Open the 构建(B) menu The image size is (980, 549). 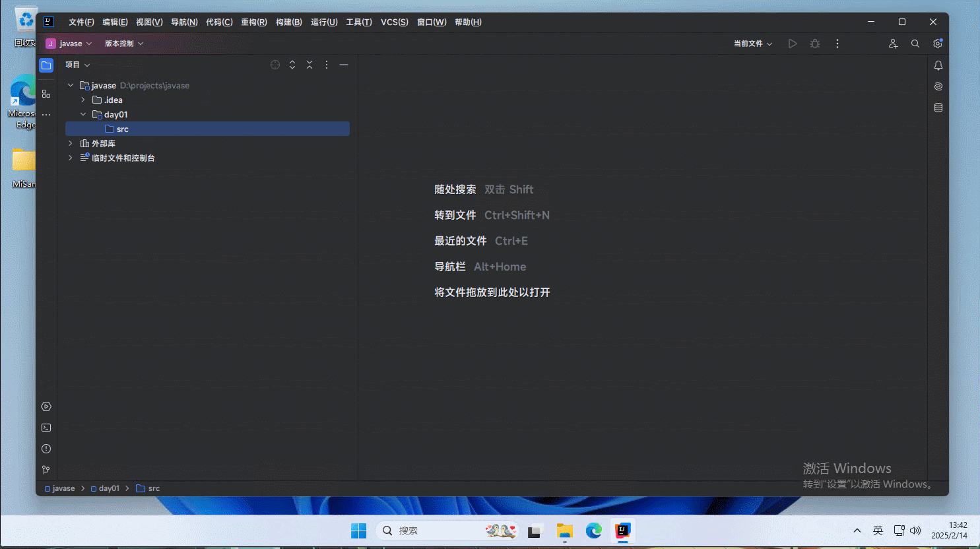288,22
